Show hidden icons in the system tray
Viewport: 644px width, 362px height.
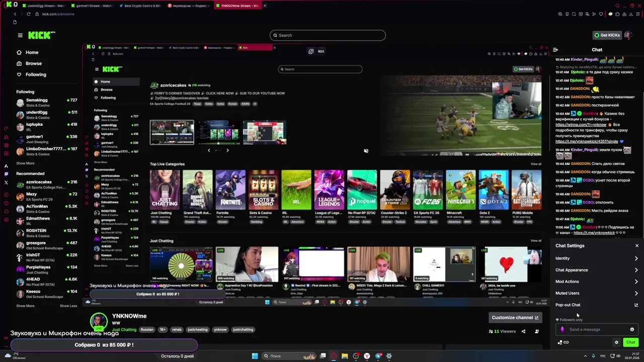pos(585,356)
